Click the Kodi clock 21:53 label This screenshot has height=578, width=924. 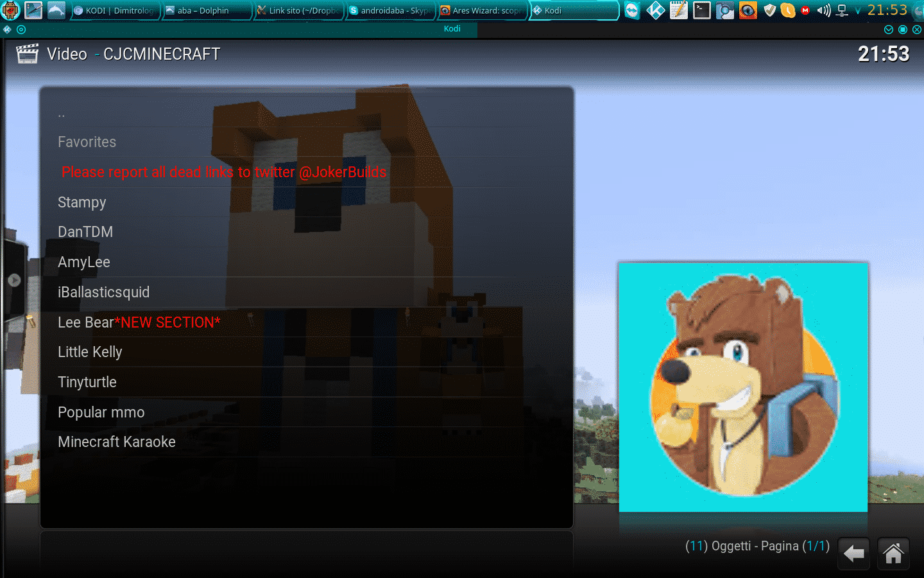pyautogui.click(x=884, y=54)
